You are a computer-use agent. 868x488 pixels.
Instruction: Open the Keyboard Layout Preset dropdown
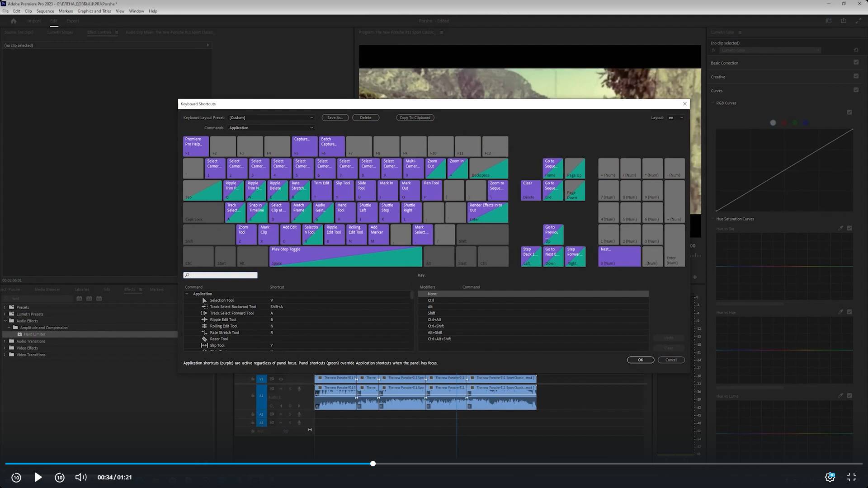point(271,117)
